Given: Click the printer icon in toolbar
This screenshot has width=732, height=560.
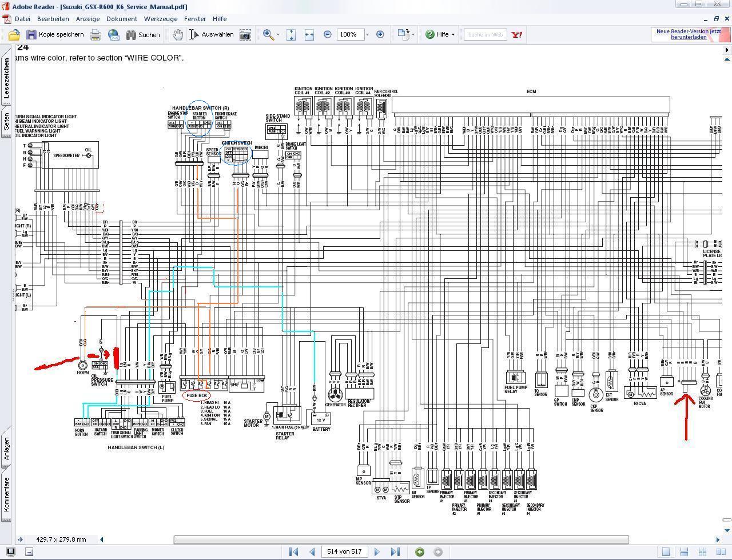Looking at the screenshot, I should (95, 35).
